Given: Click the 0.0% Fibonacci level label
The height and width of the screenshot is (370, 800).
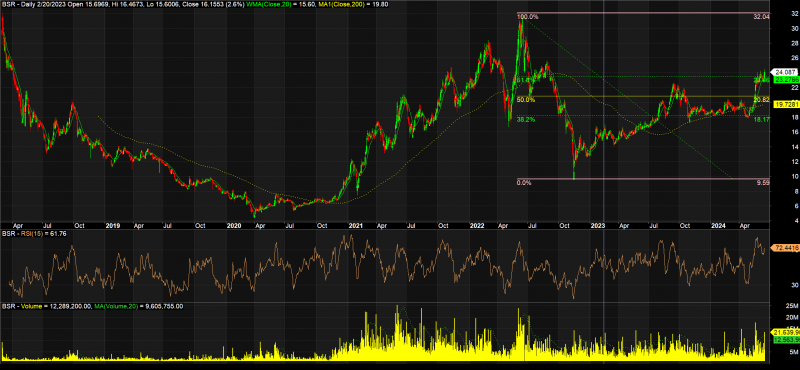Looking at the screenshot, I should pyautogui.click(x=524, y=182).
